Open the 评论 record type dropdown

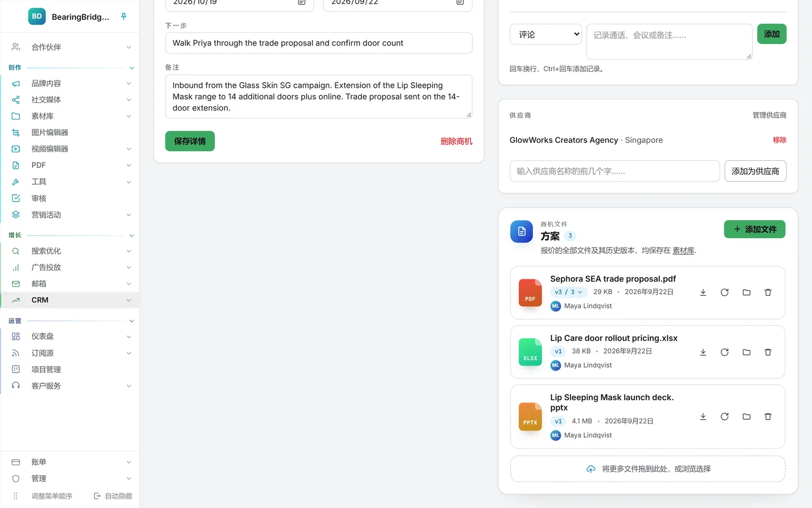(546, 34)
